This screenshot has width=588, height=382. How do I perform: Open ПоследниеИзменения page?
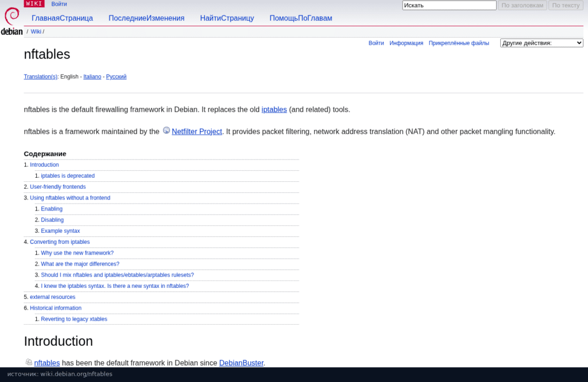pos(146,18)
